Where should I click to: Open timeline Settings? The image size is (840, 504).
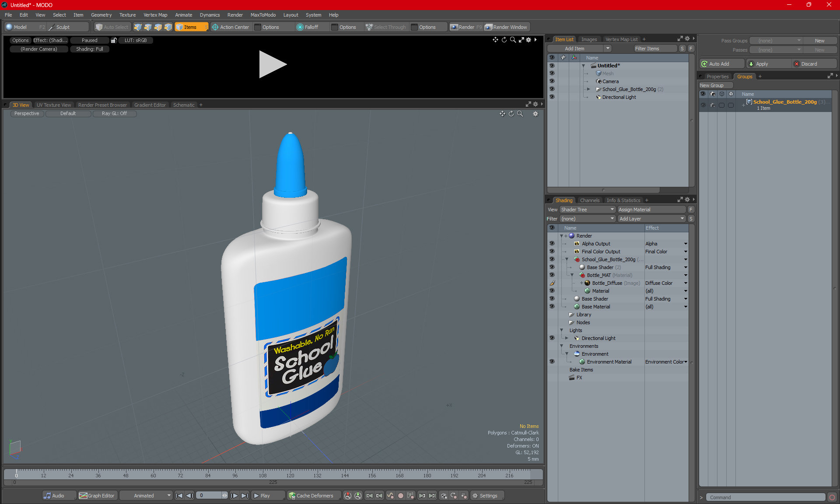[487, 496]
